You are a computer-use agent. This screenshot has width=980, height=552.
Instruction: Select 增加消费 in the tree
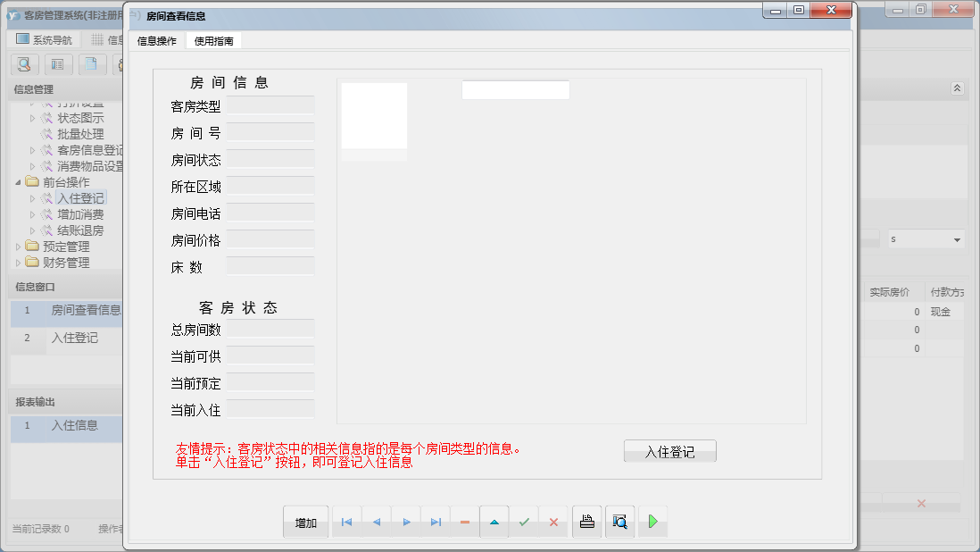coord(80,215)
